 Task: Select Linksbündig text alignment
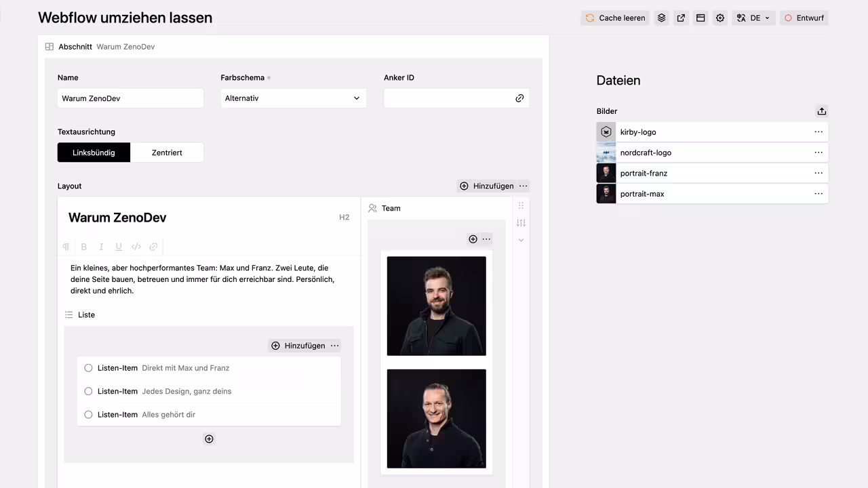[94, 152]
